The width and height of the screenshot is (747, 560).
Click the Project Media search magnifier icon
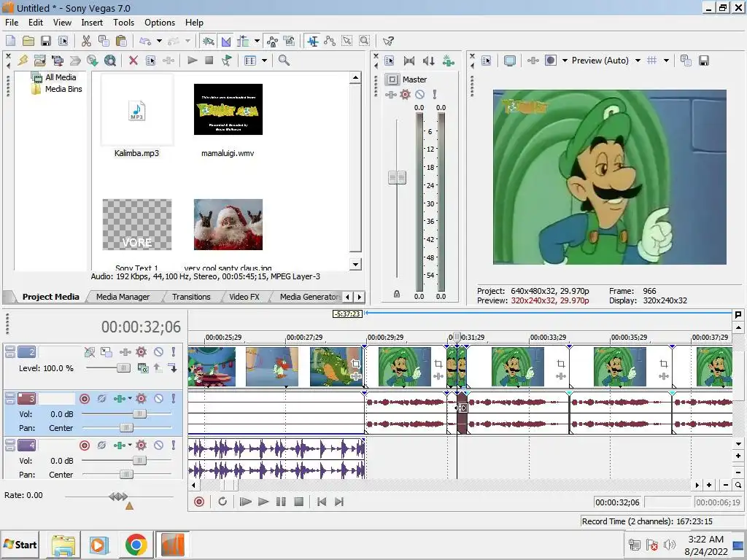284,61
